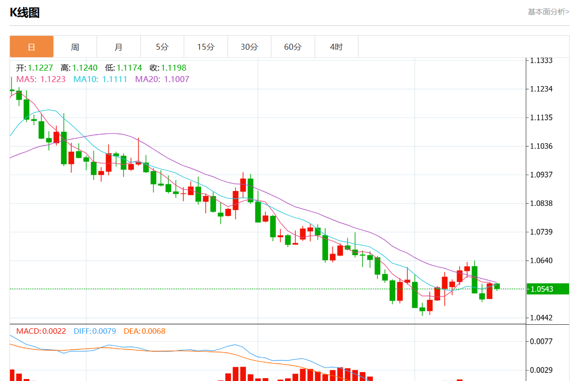Click the 1.0937 price axis label

pyautogui.click(x=541, y=175)
